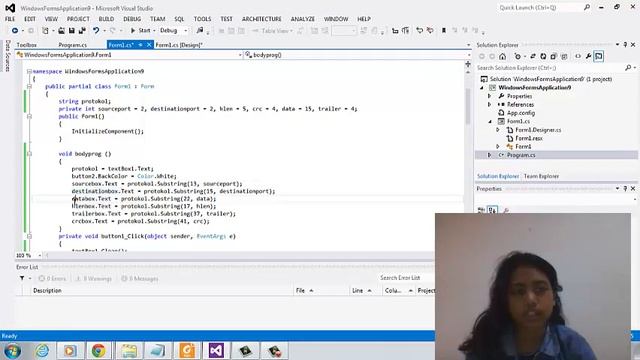Select Form1.resx in Solution Explorer
The image size is (640, 360).
[x=529, y=138]
